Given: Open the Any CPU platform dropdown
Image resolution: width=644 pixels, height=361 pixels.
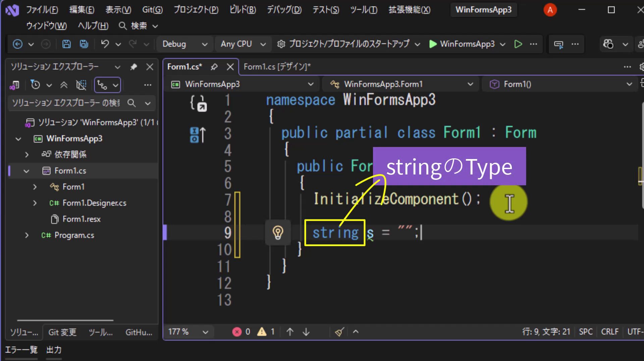Looking at the screenshot, I should tap(243, 44).
